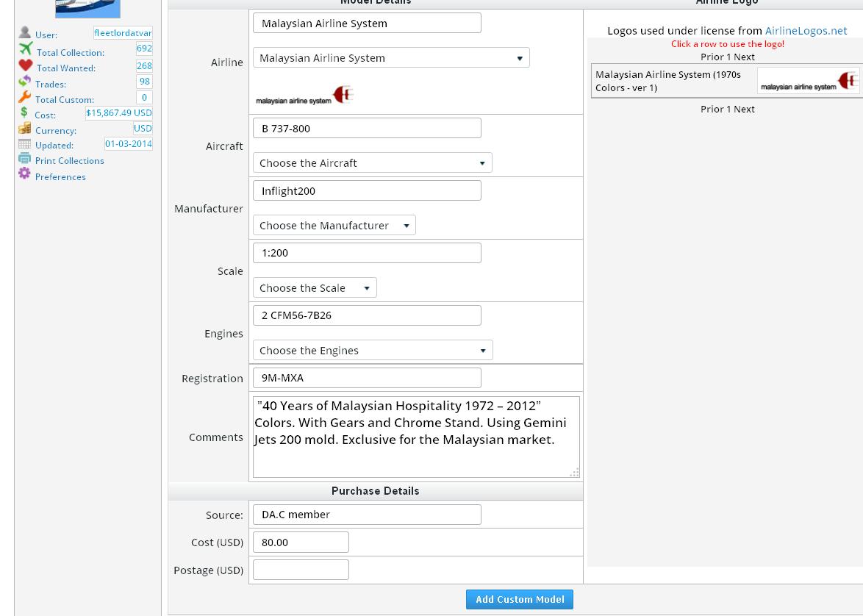Viewport: 863px width, 616px height.
Task: Click the fleetlordatvar username link
Action: coord(123,33)
